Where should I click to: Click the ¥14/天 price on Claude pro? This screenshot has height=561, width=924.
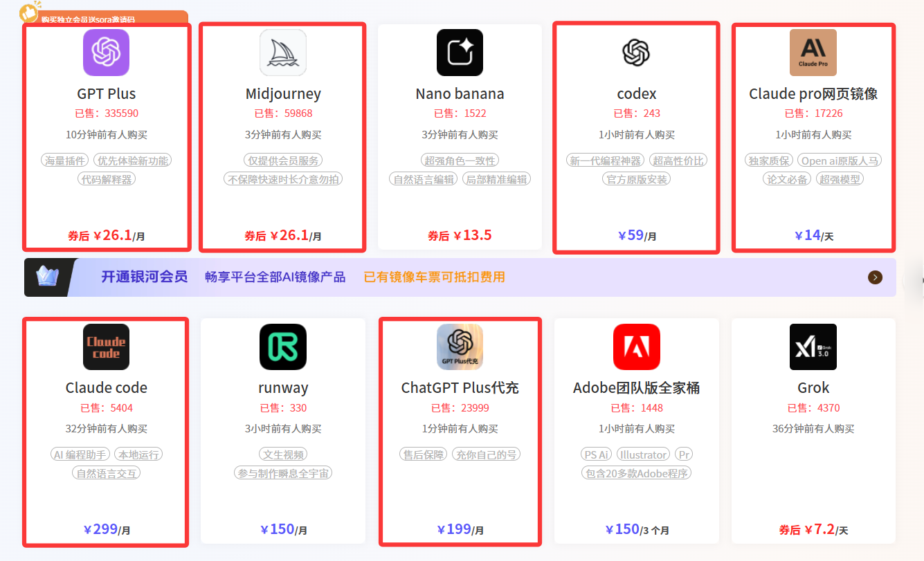pyautogui.click(x=814, y=235)
